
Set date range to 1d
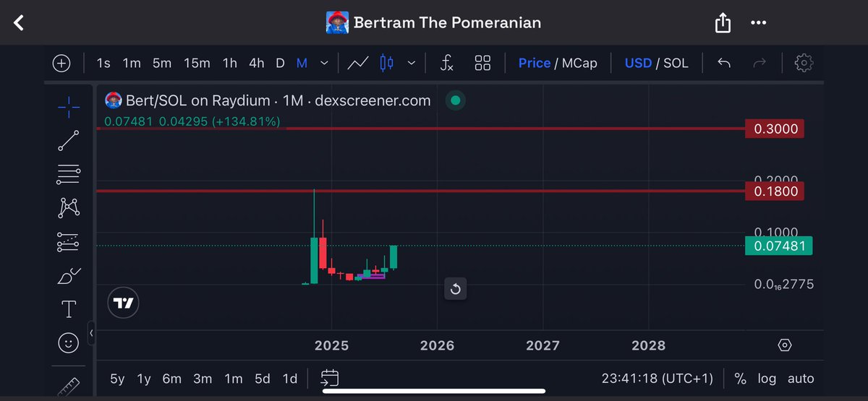[290, 379]
